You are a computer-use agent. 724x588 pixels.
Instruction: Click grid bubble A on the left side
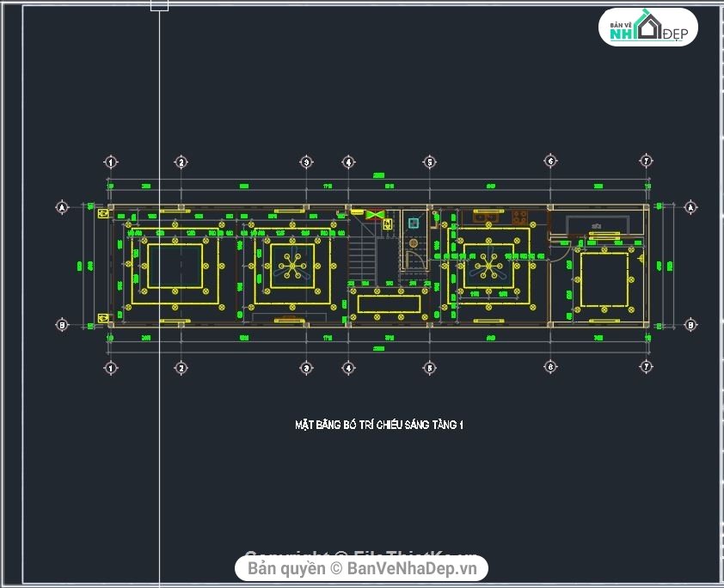62,207
